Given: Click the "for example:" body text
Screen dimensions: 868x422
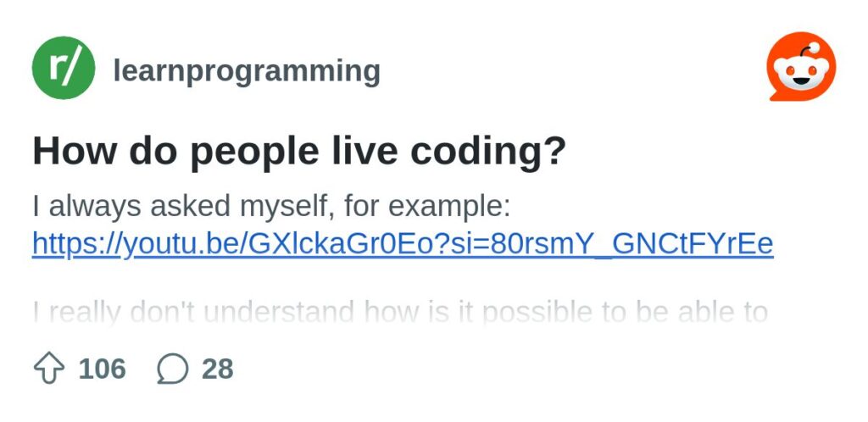Looking at the screenshot, I should point(427,208).
